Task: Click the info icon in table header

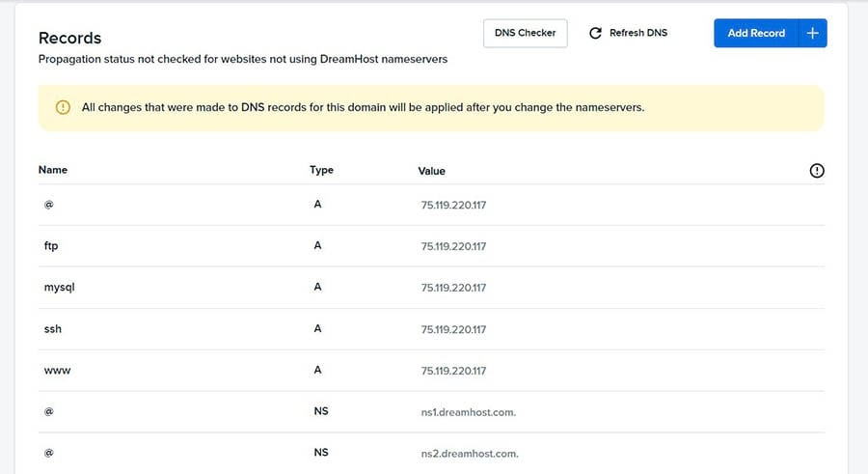Action: pos(817,171)
